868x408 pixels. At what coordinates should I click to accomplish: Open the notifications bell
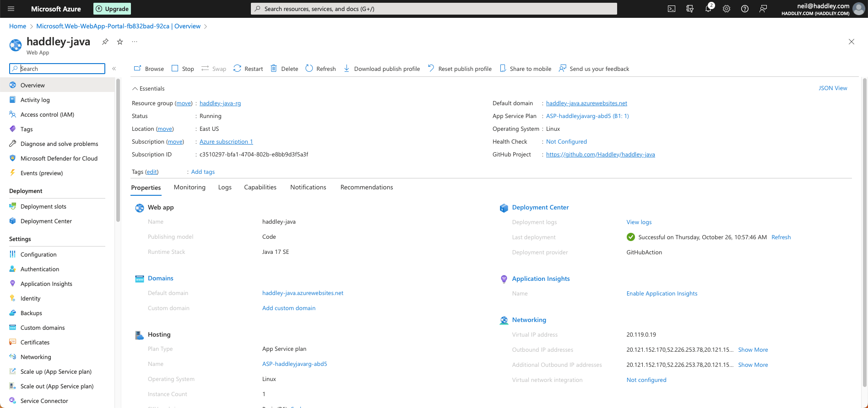click(708, 9)
